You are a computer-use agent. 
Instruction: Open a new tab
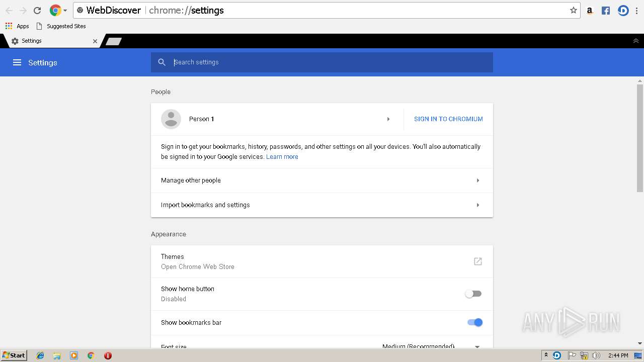click(113, 41)
